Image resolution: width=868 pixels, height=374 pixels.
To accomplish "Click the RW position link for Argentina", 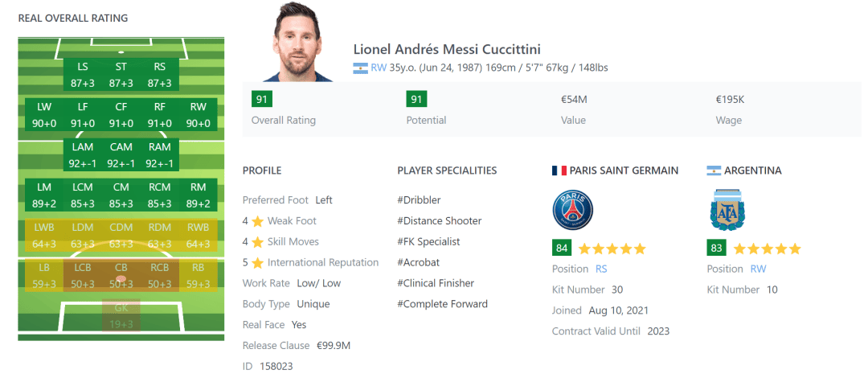I will 758,269.
